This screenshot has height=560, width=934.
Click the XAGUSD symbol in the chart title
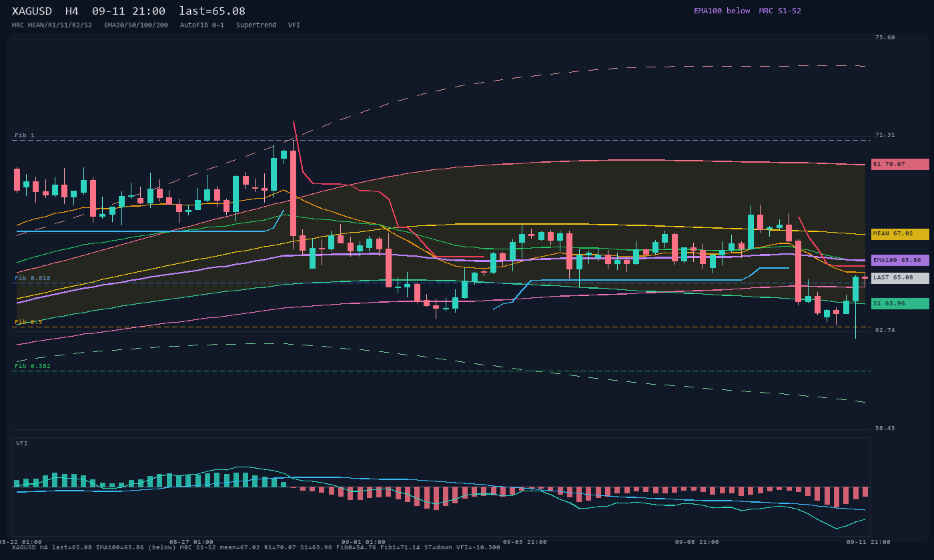click(33, 11)
